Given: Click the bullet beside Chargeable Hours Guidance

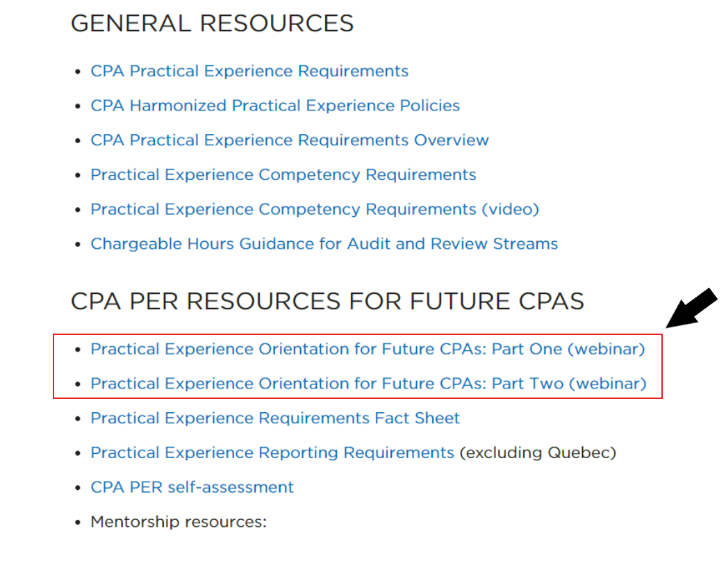Looking at the screenshot, I should (79, 245).
